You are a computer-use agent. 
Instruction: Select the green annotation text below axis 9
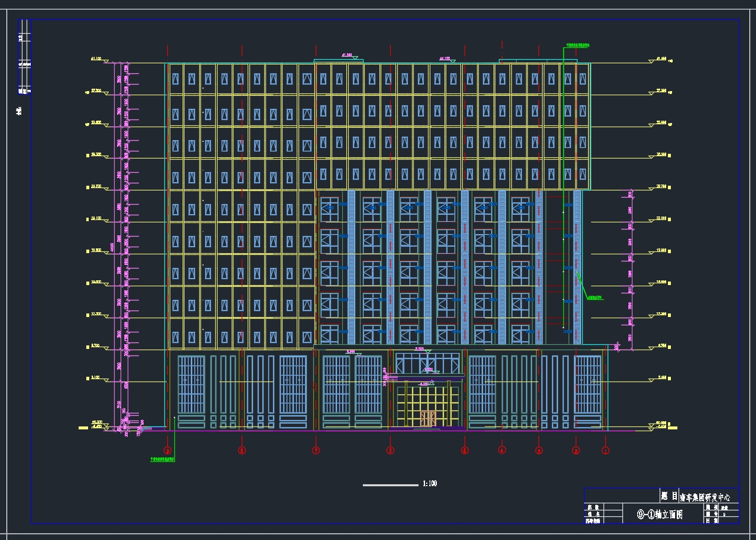click(x=161, y=458)
